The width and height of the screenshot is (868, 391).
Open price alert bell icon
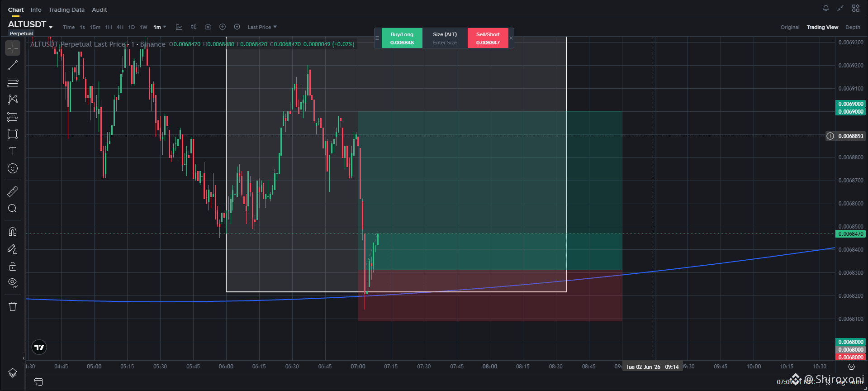point(826,8)
